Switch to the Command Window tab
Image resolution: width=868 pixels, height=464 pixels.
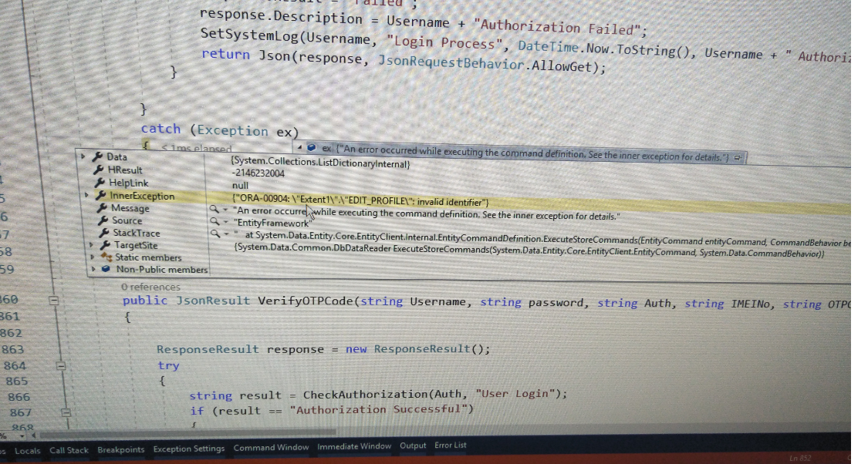271,447
